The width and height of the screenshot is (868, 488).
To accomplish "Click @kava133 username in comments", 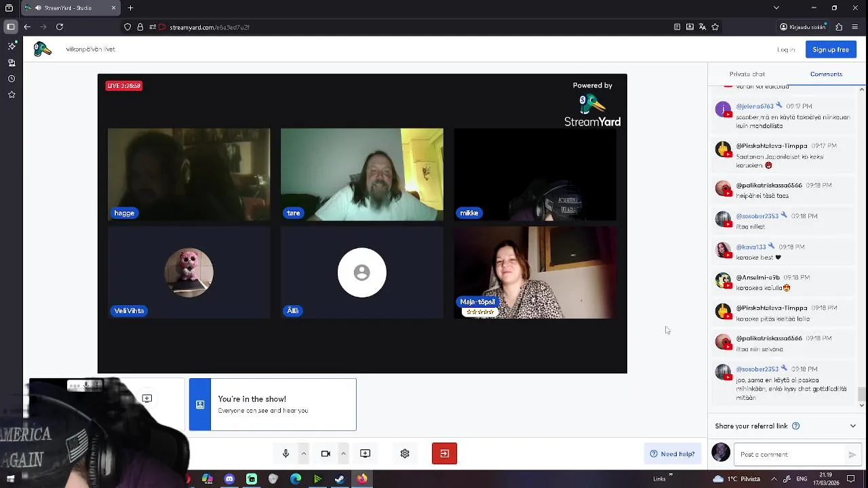I will pos(751,247).
